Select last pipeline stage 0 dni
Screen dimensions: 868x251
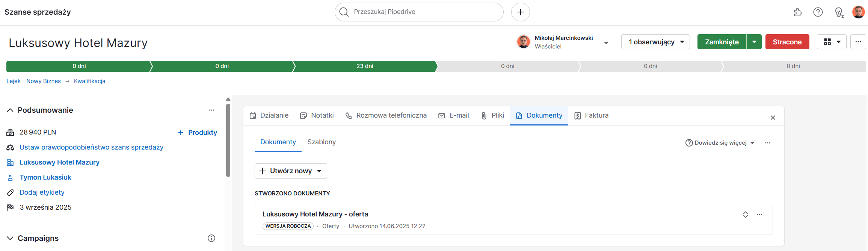click(x=793, y=66)
